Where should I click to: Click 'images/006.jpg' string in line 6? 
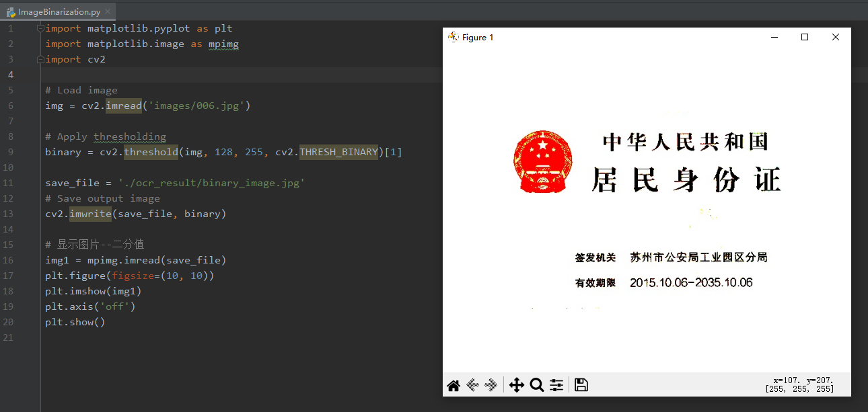tap(196, 106)
